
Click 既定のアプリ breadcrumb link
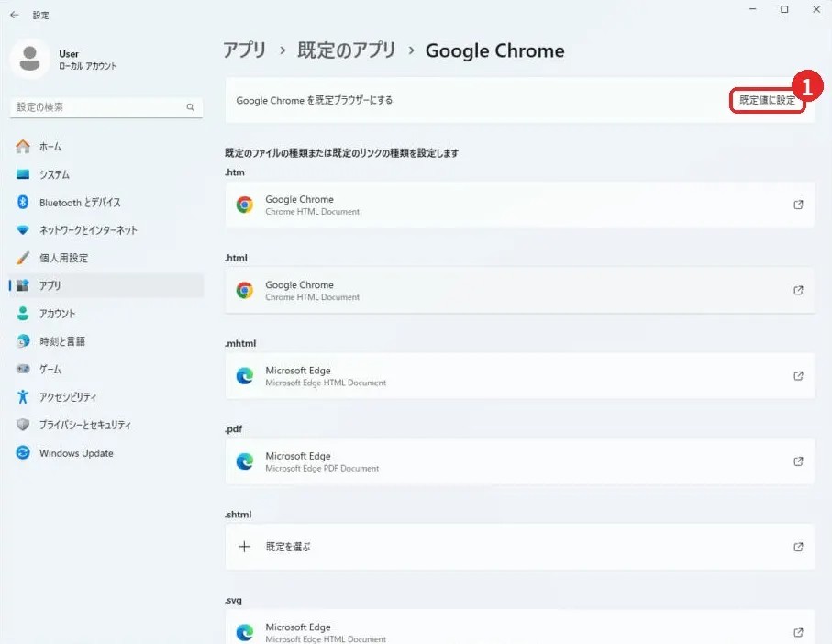347,50
